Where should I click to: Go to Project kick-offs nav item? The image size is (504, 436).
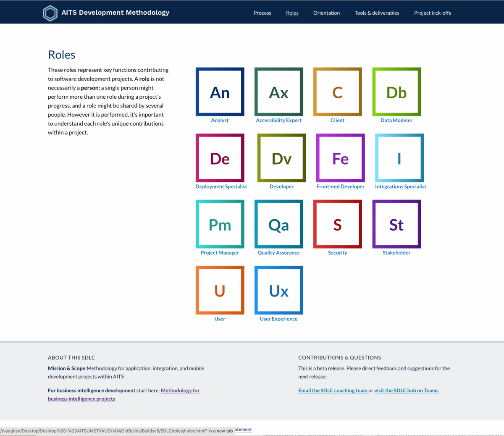433,13
